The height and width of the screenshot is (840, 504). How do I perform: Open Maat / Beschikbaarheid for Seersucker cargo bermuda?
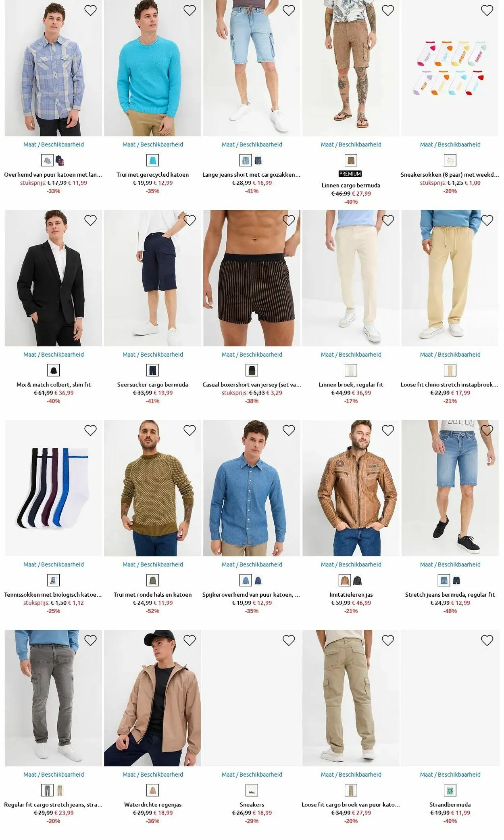[153, 355]
